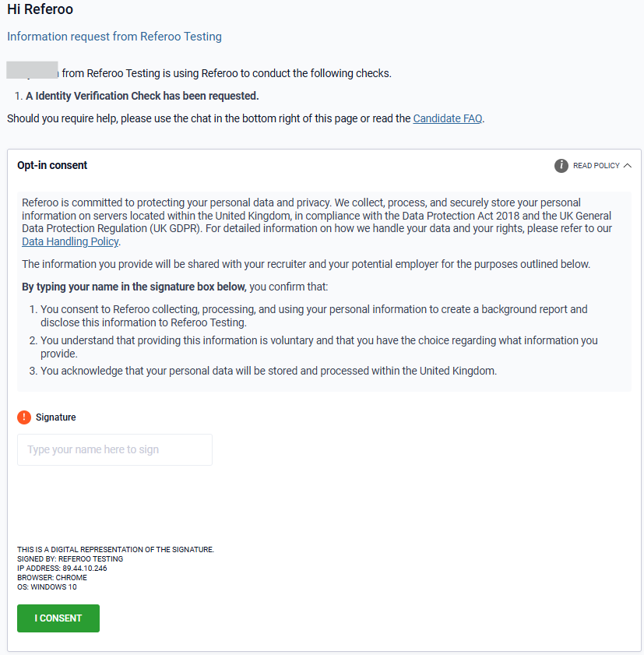This screenshot has height=655, width=644.
Task: Click the 'BROWSER: CHROME' line
Action: point(52,578)
